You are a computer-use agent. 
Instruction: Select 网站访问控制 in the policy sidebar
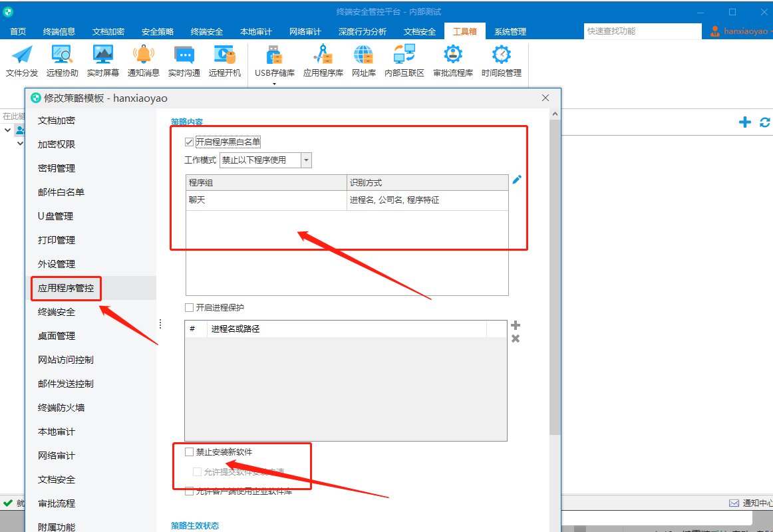[x=66, y=360]
